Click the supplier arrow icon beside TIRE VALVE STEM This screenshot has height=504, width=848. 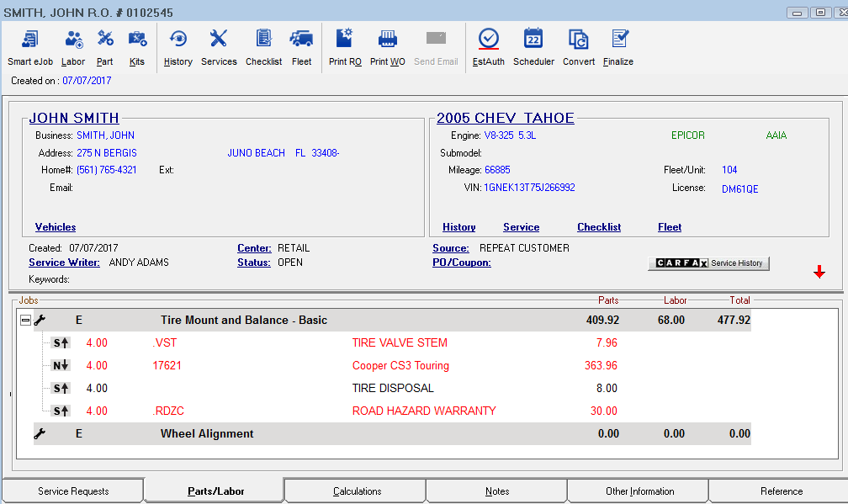coord(58,342)
